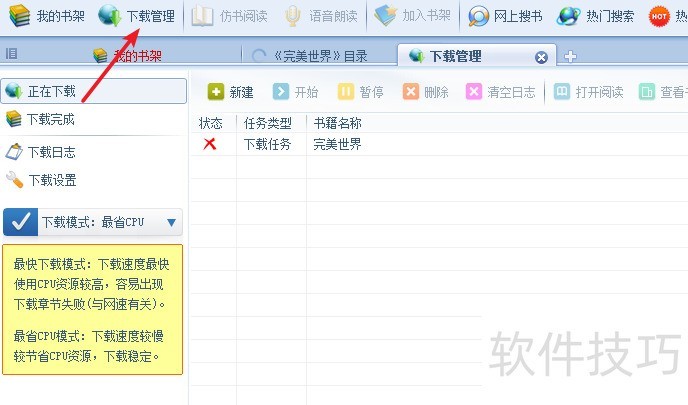The width and height of the screenshot is (688, 405).
Task: Click the green 新建 button
Action: click(230, 92)
